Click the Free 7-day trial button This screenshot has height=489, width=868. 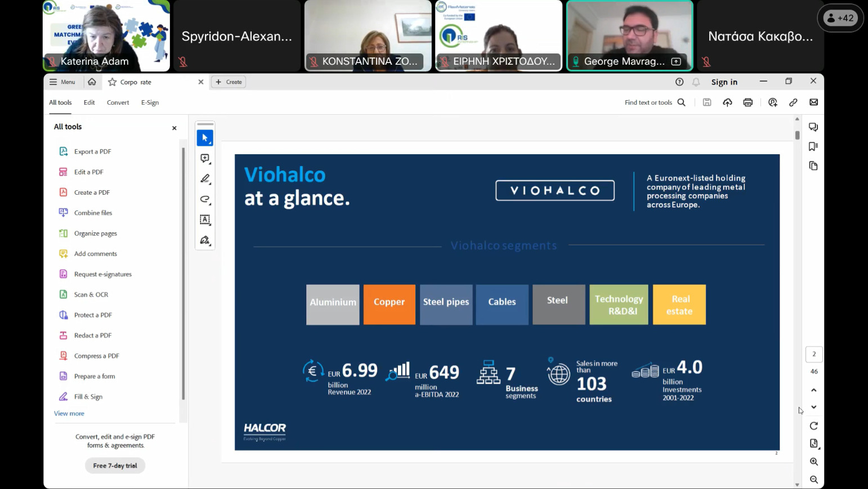[115, 465]
